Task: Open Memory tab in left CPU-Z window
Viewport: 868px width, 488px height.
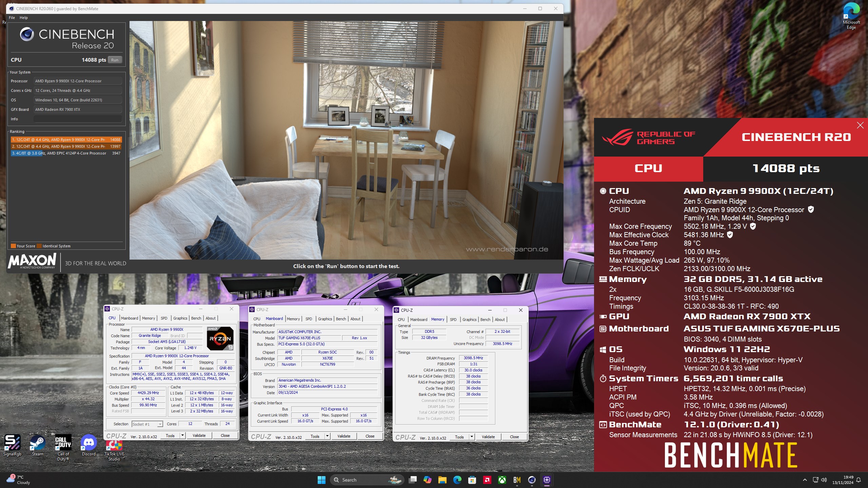Action: (x=149, y=318)
